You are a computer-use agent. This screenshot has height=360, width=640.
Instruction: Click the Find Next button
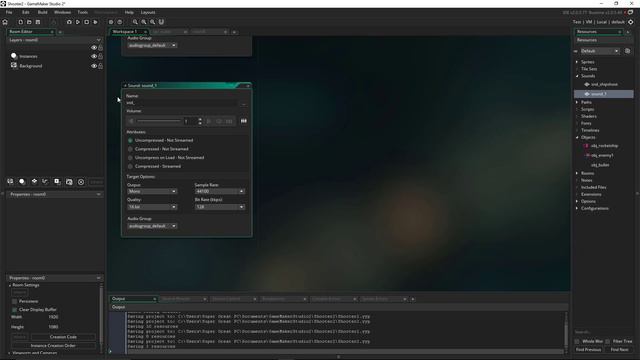[x=619, y=349]
